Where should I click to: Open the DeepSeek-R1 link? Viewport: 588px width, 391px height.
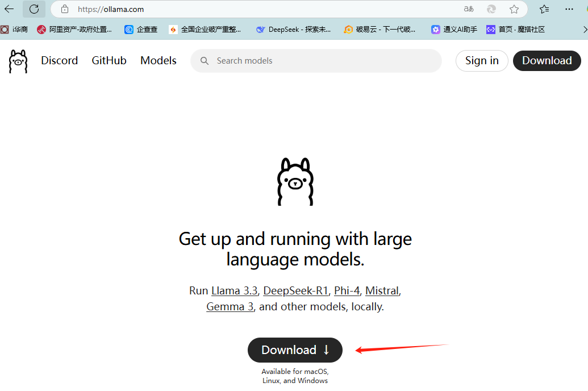click(296, 291)
